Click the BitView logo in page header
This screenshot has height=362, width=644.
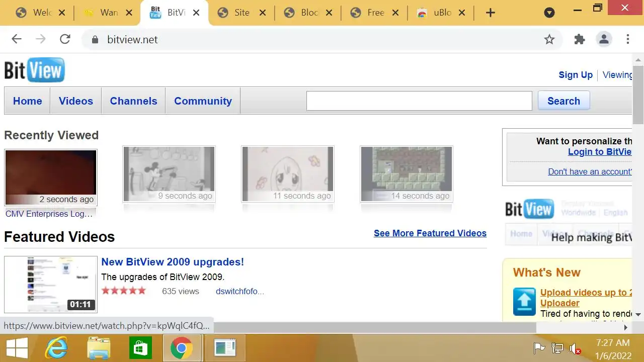(35, 70)
